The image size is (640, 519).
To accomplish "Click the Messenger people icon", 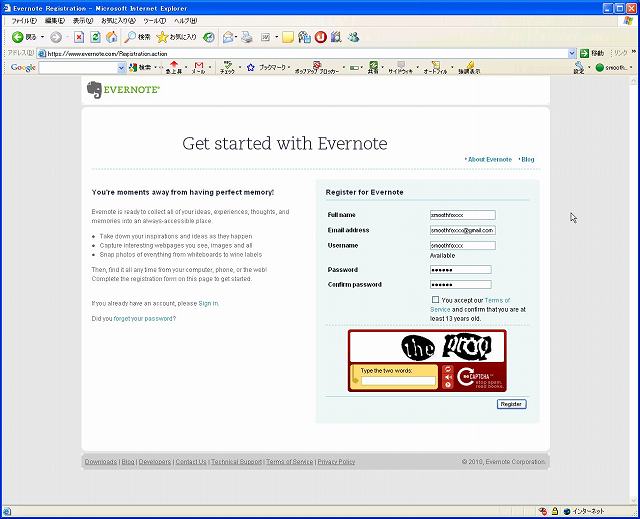I will point(353,37).
